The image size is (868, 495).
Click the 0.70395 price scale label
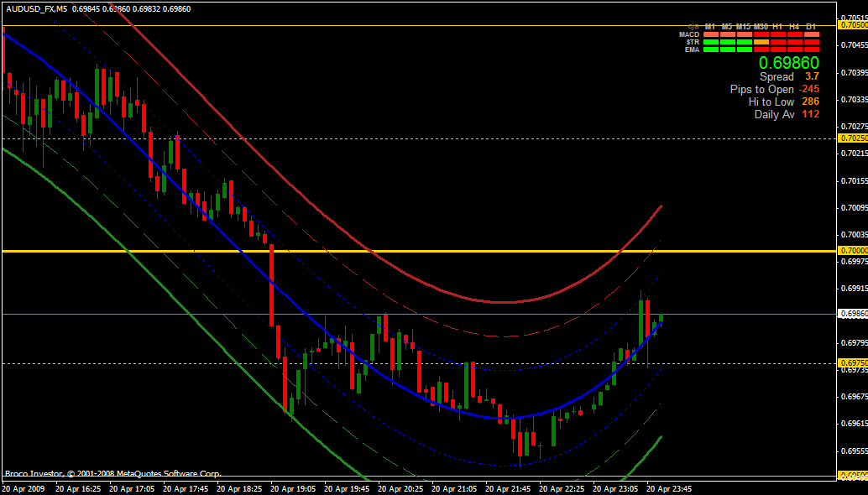pyautogui.click(x=855, y=72)
